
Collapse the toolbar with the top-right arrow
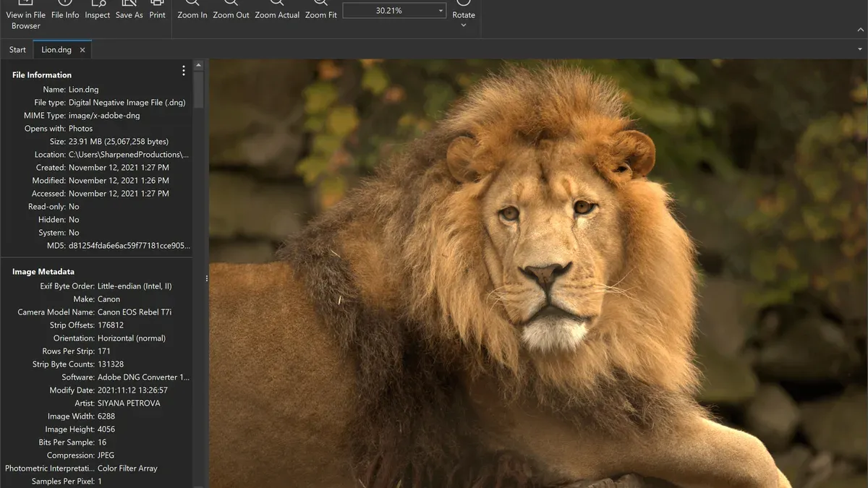pos(860,30)
